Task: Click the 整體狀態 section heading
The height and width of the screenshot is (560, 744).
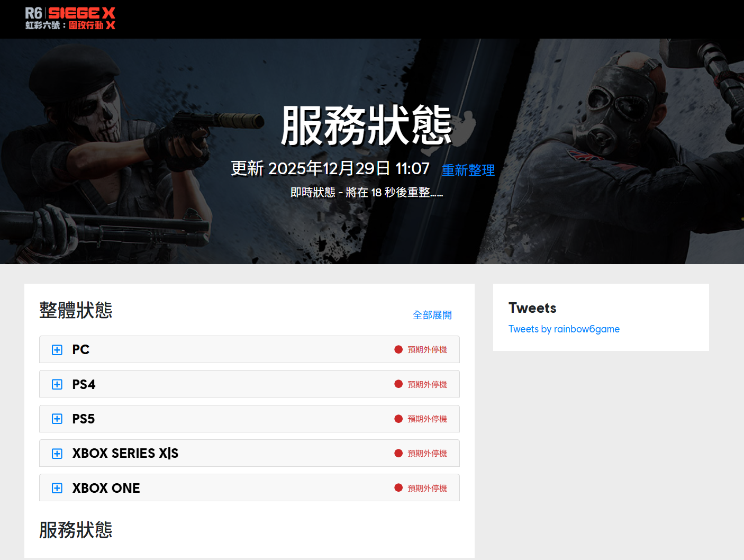Action: tap(76, 310)
